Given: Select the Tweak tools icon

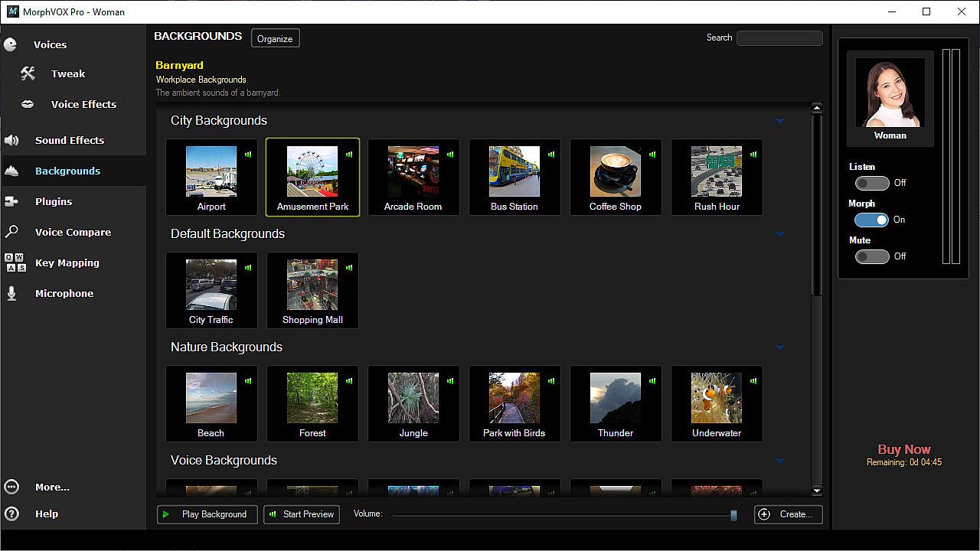Looking at the screenshot, I should 28,73.
